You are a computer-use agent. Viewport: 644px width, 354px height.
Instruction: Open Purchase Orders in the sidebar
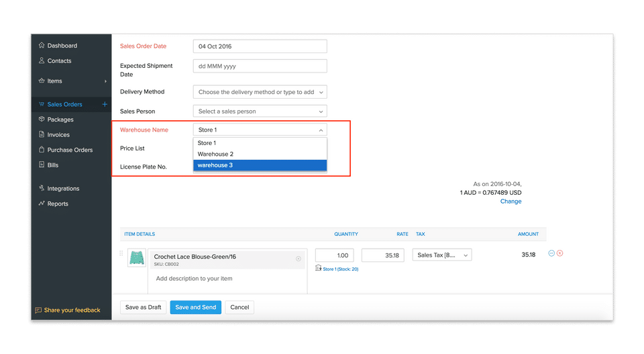(x=70, y=150)
